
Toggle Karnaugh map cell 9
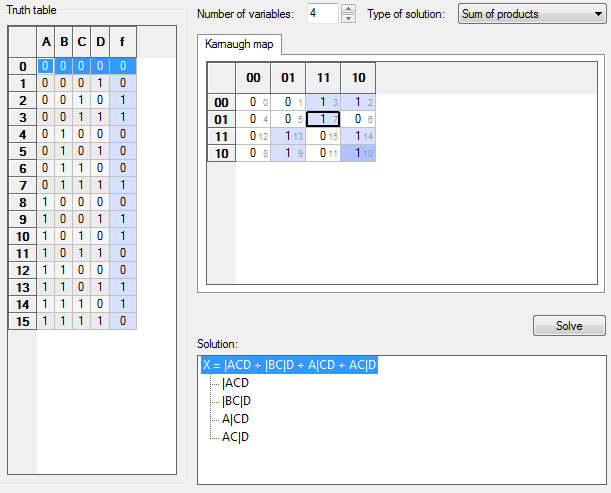tap(288, 153)
